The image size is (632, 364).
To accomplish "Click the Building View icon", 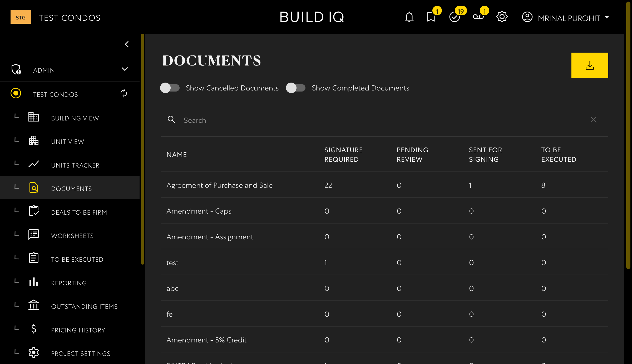I will pos(34,117).
